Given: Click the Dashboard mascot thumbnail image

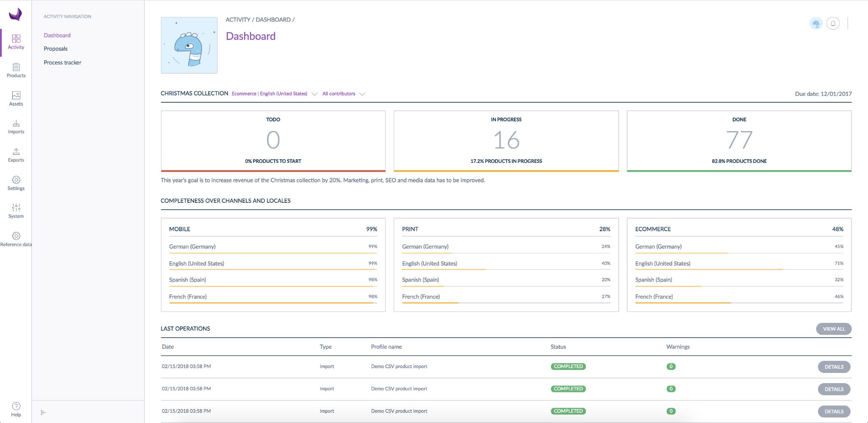Looking at the screenshot, I should 189,45.
